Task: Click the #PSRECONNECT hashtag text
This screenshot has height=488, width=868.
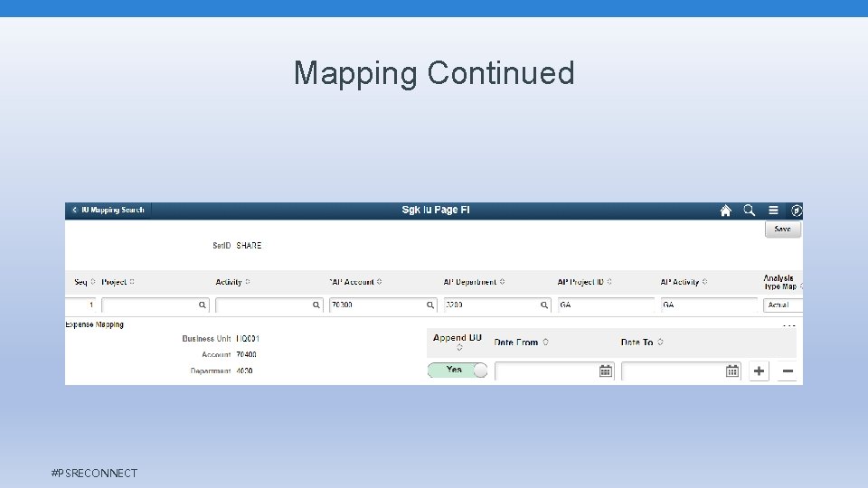Action: coord(94,473)
